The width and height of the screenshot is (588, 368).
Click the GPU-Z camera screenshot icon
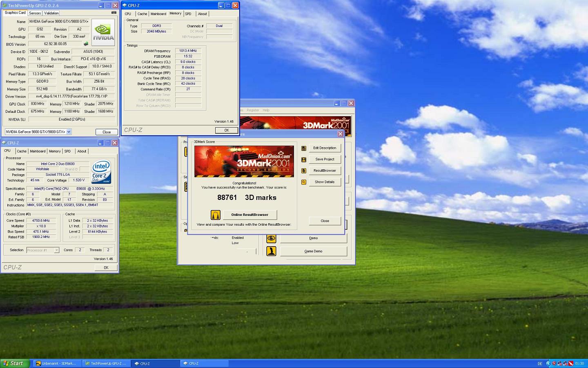[114, 13]
